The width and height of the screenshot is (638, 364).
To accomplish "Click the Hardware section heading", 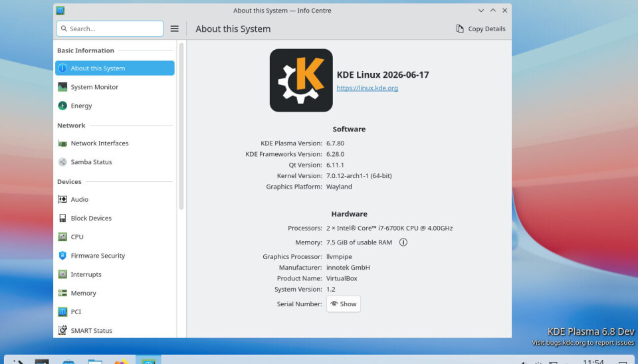I will pos(349,214).
